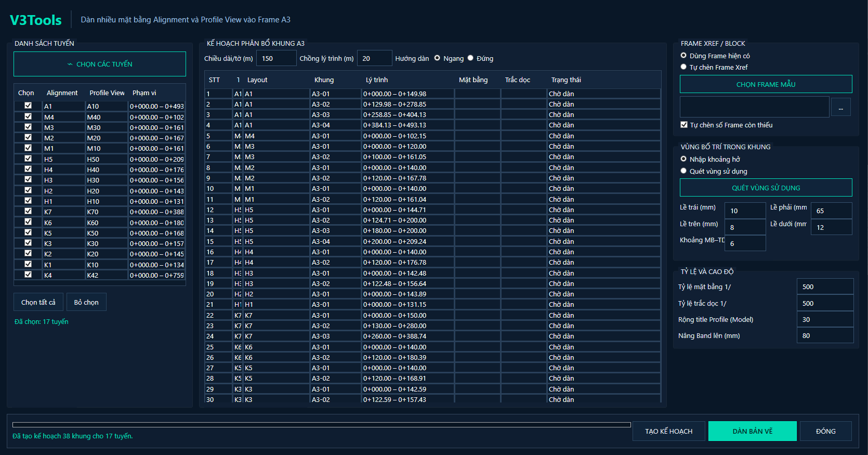This screenshot has height=455, width=868.
Task: Select plan row with range 0+260.00 – 0+388.74
Action: coord(432,336)
